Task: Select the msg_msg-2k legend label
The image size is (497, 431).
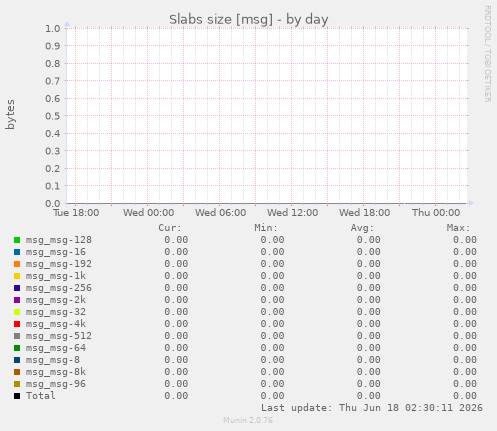Action: tap(56, 300)
